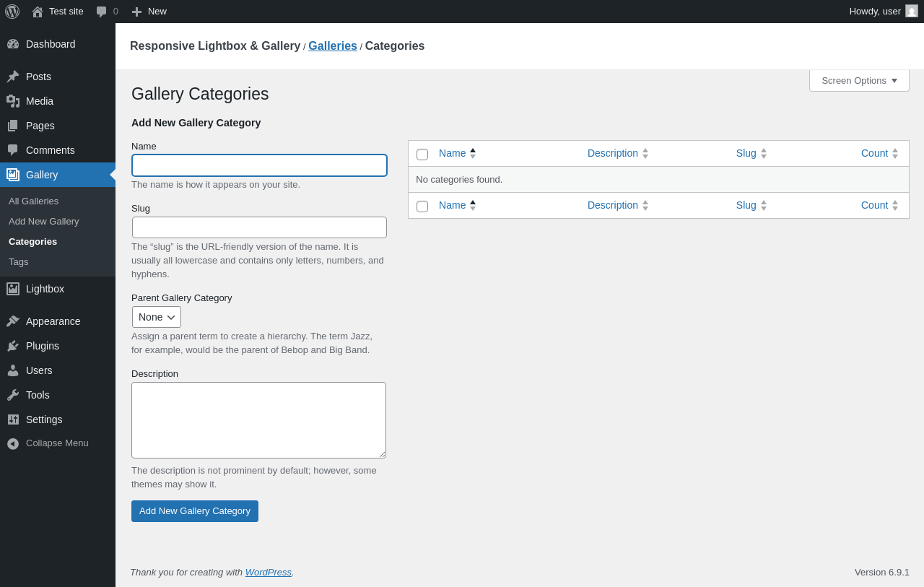The height and width of the screenshot is (587, 924).
Task: Click the comments bubble icon in admin bar
Action: [x=102, y=12]
